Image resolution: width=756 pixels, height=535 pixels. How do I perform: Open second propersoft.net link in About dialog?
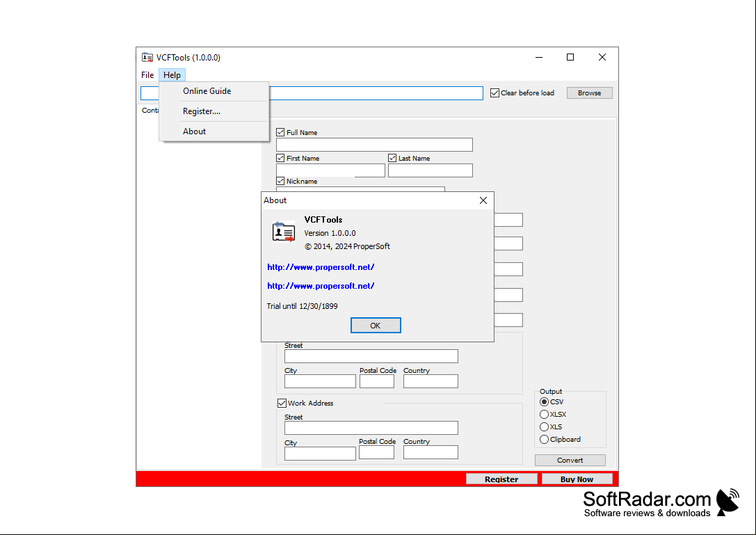(x=321, y=286)
